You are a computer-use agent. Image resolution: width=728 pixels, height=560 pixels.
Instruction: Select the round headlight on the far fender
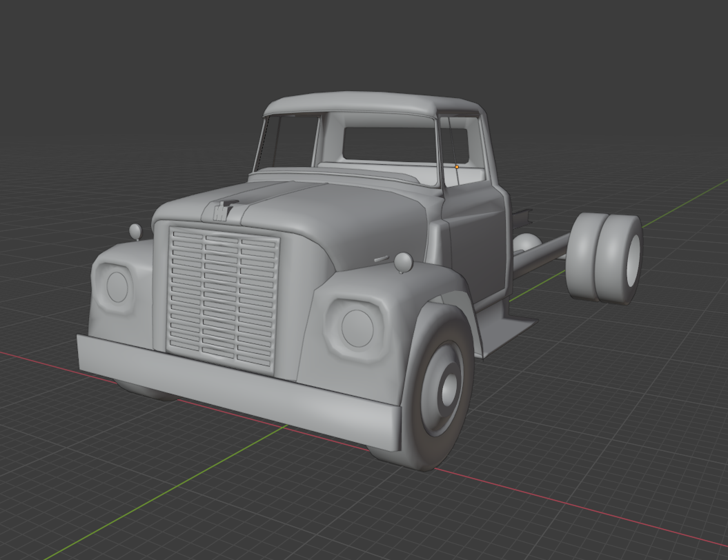point(117,287)
